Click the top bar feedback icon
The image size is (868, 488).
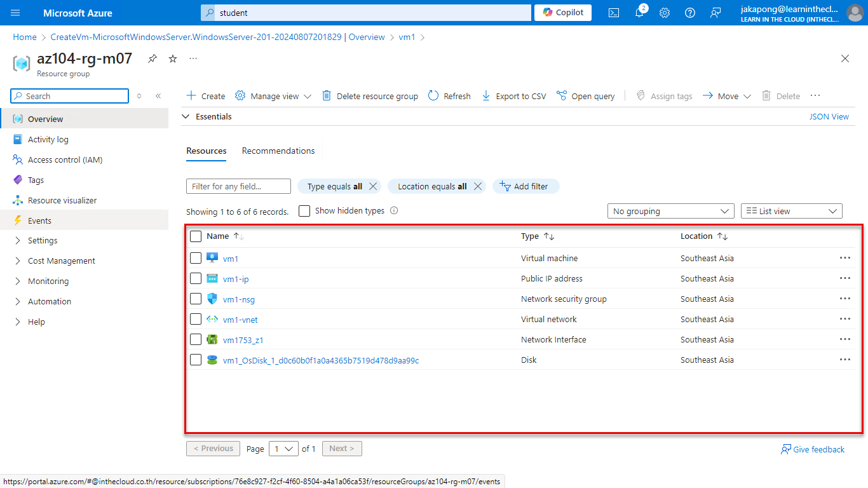(x=715, y=13)
